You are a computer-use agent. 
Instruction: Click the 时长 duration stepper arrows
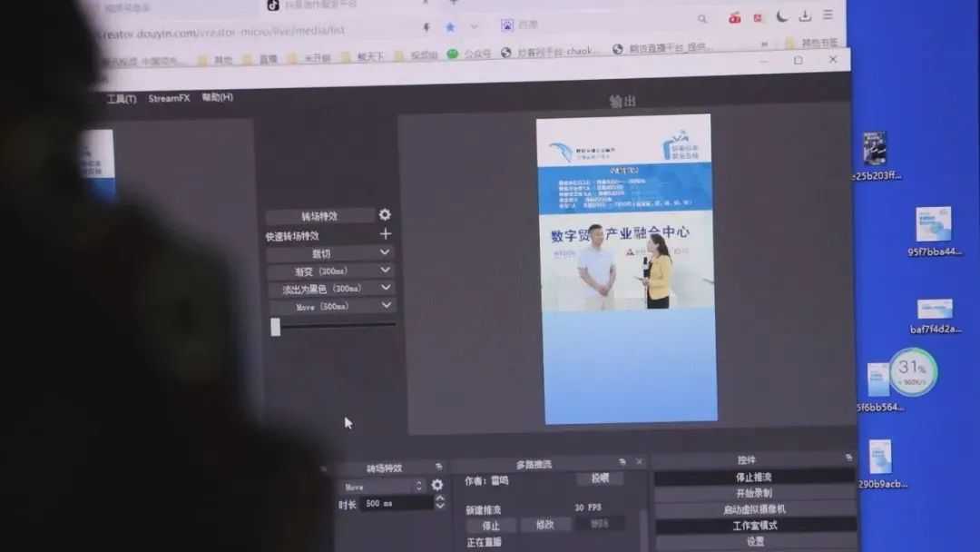click(440, 503)
